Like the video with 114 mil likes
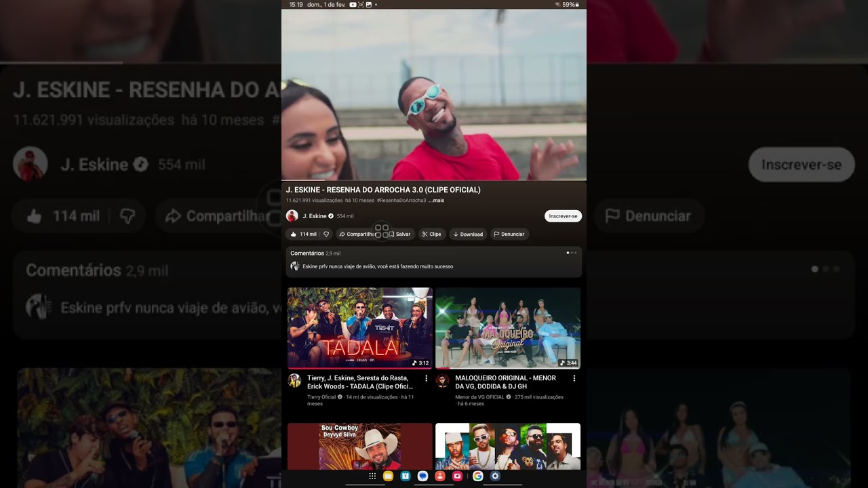The width and height of the screenshot is (868, 488). (303, 234)
